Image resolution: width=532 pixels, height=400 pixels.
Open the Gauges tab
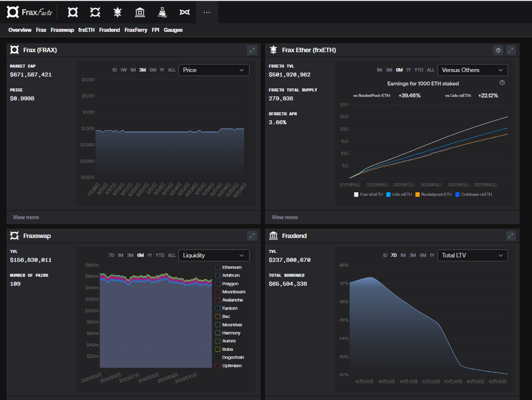[x=173, y=30]
